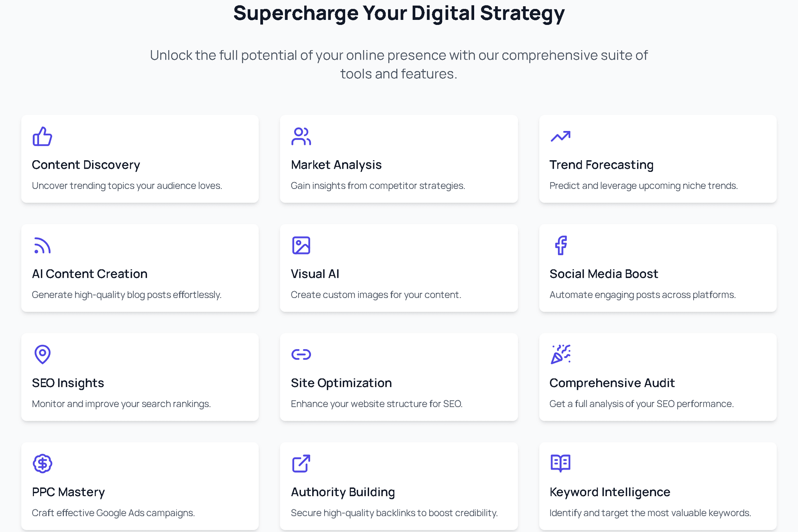Screen dimensions: 798x532
Task: Click the RSS feed AI Content icon
Action: pyautogui.click(x=42, y=246)
